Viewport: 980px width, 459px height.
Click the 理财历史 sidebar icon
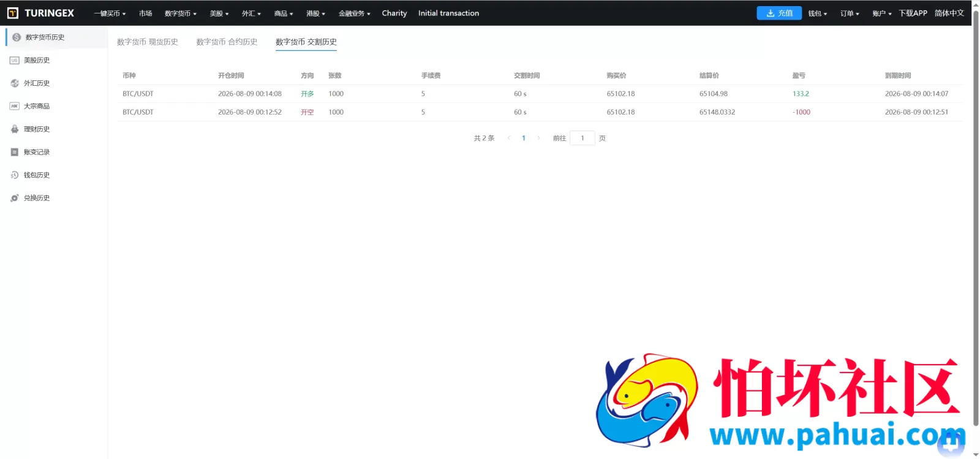15,129
